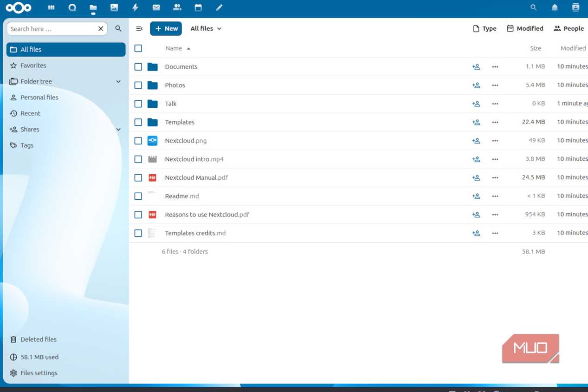Open the Photos app icon in top bar
Screen dimensions: 588x392
(x=114, y=7)
